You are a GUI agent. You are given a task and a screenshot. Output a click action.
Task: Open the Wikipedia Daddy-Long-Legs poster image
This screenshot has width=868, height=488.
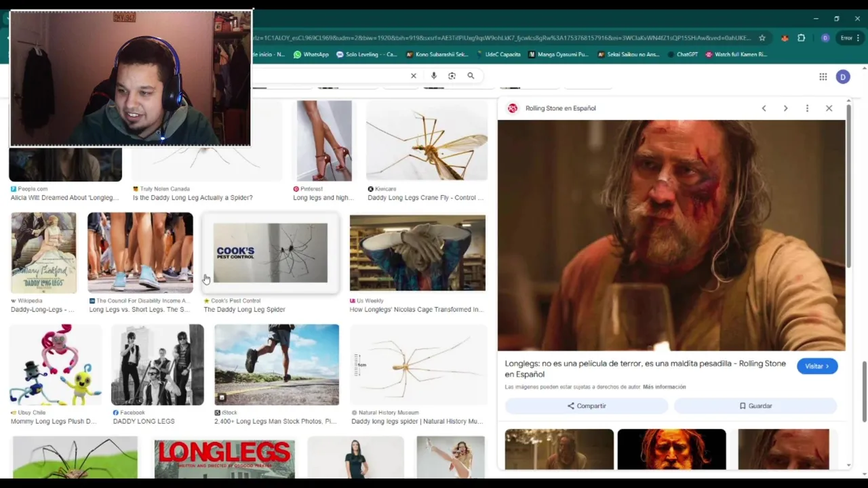[x=43, y=253]
